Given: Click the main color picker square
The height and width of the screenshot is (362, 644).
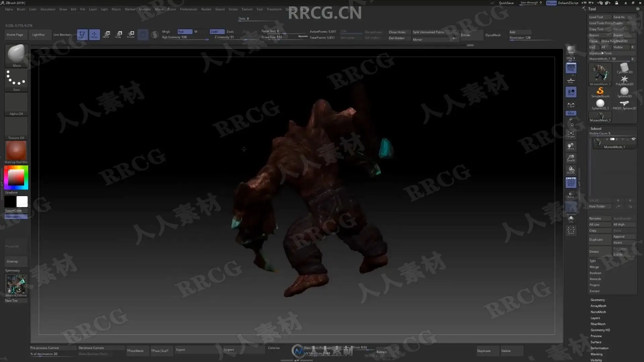Looking at the screenshot, I should 16,177.
